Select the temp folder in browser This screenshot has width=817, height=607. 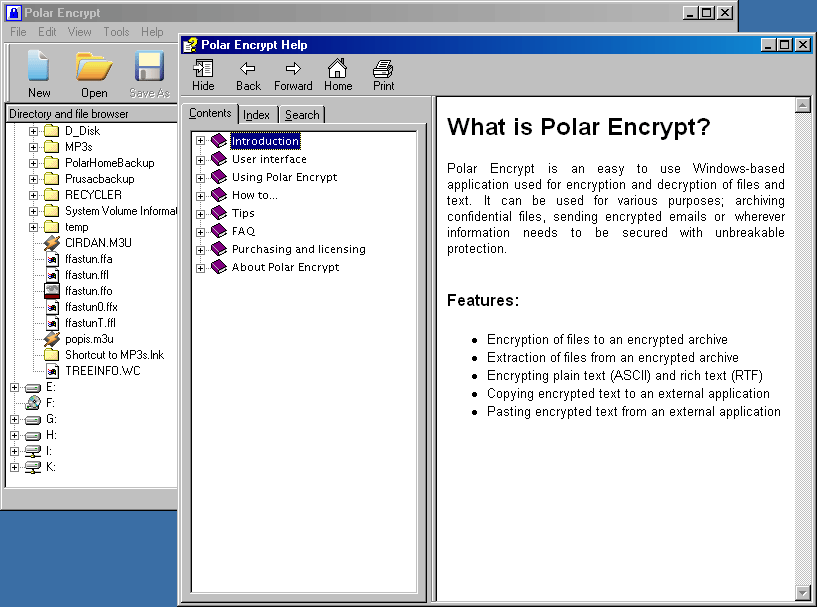point(77,227)
